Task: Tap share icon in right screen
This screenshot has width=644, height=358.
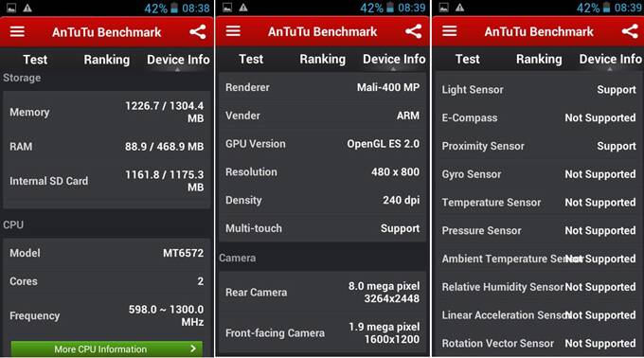Action: 630,31
